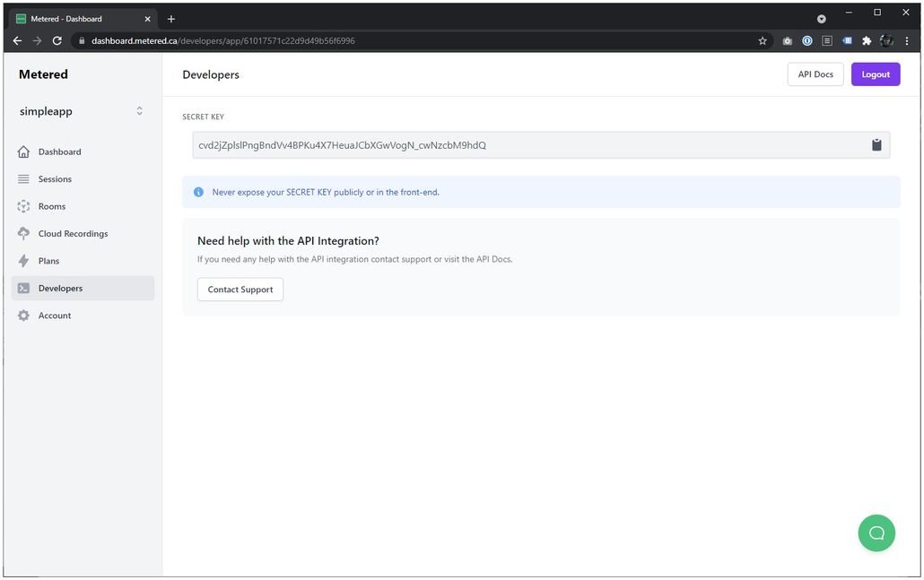
Task: Copy the secret key with clipboard icon
Action: click(876, 145)
